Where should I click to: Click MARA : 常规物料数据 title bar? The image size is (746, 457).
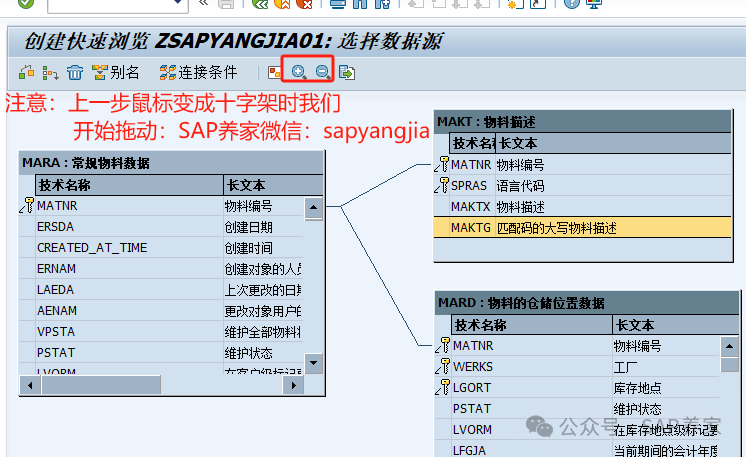pos(172,163)
